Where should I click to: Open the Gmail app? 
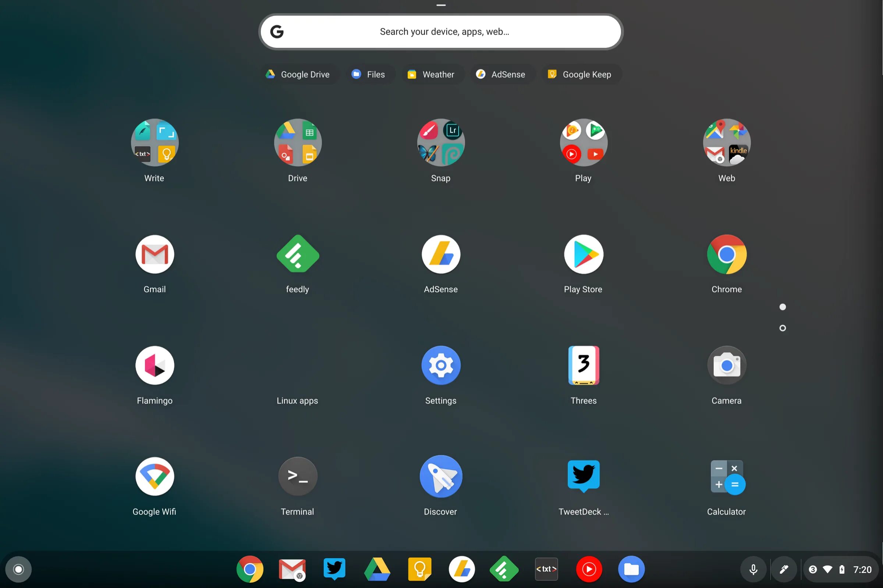[x=155, y=254]
